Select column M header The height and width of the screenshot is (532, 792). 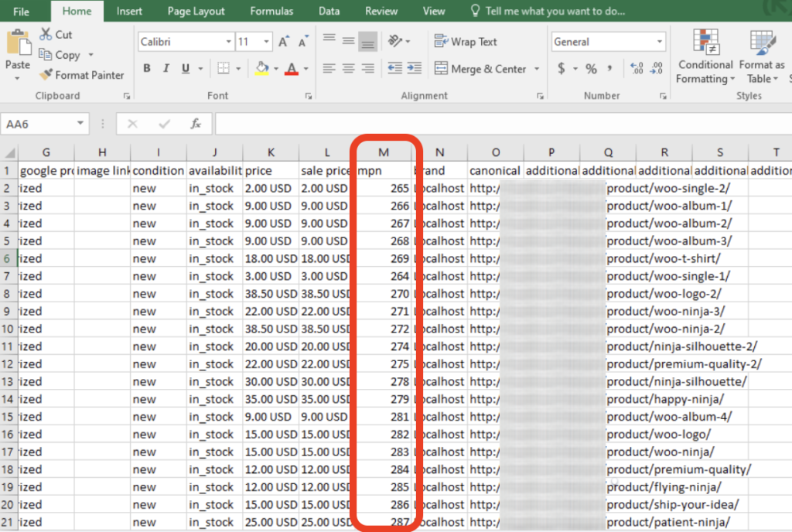384,152
